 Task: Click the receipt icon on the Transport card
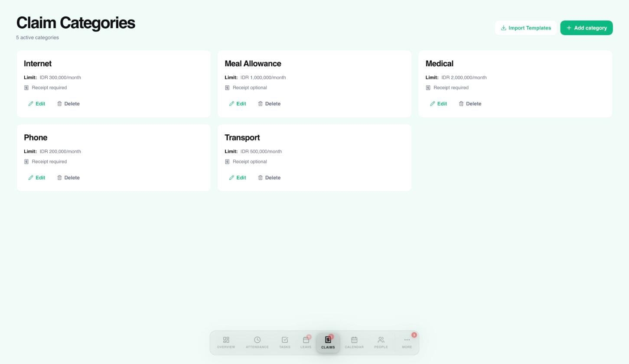[227, 162]
